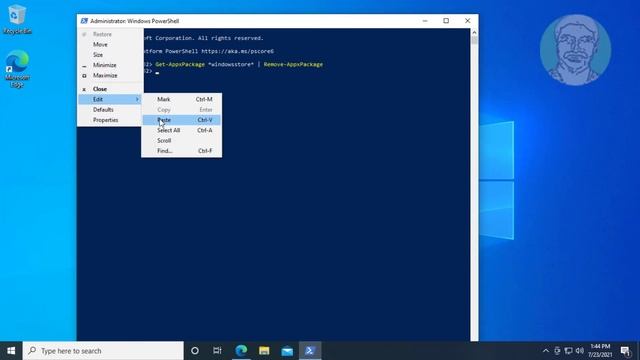Choose Move in the system menu

tap(110, 44)
